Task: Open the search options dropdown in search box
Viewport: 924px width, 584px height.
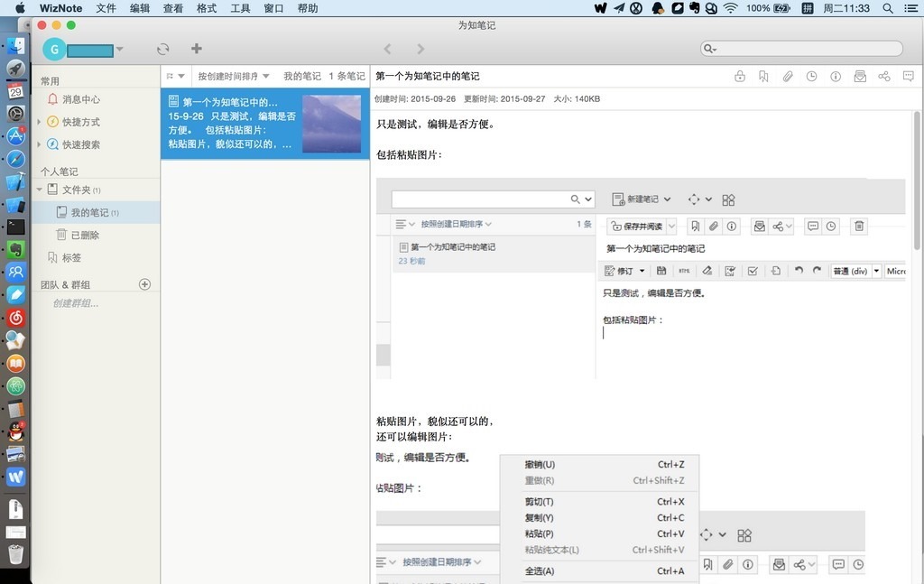Action: point(709,49)
